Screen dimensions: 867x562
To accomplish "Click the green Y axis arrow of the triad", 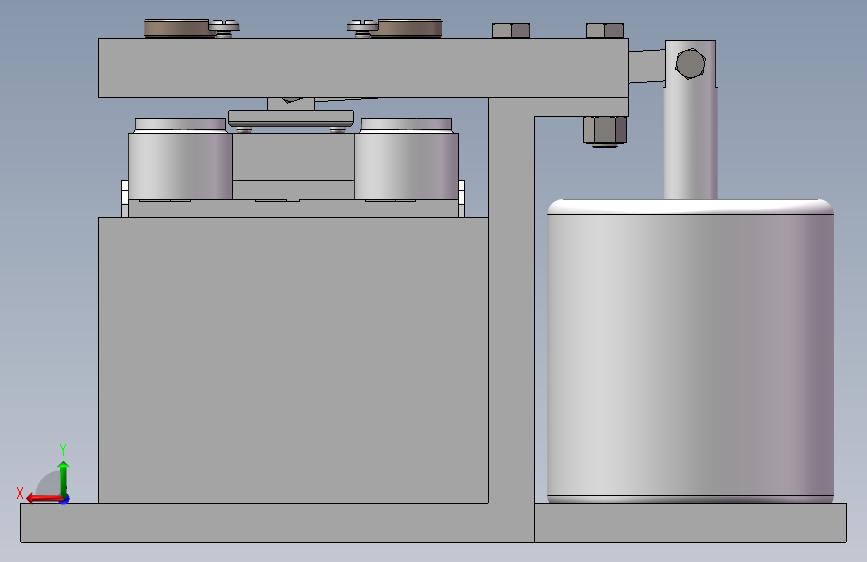I will point(64,478).
